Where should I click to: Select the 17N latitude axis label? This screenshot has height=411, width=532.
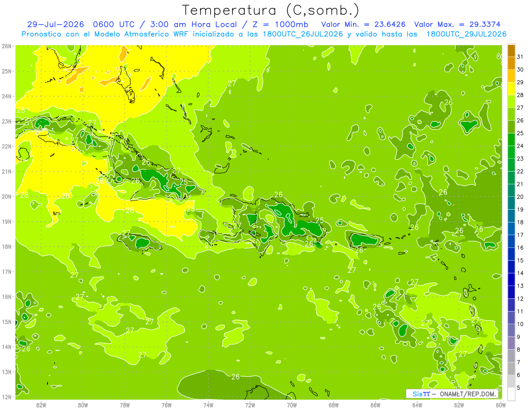(6, 272)
